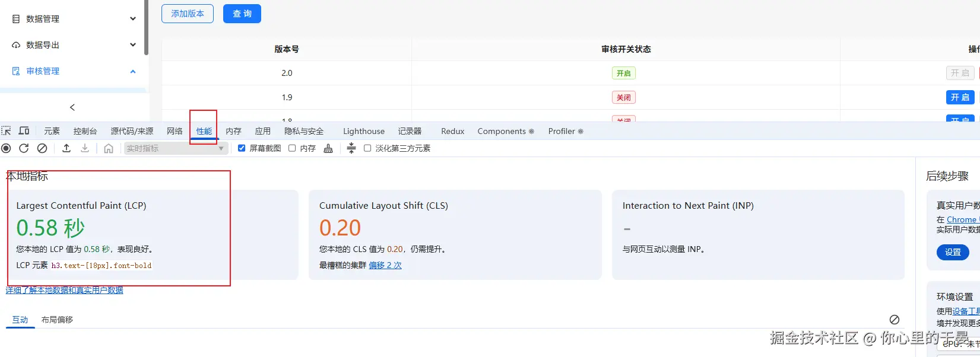
Task: Click disabled 开启 button for version 2.0
Action: tap(960, 73)
